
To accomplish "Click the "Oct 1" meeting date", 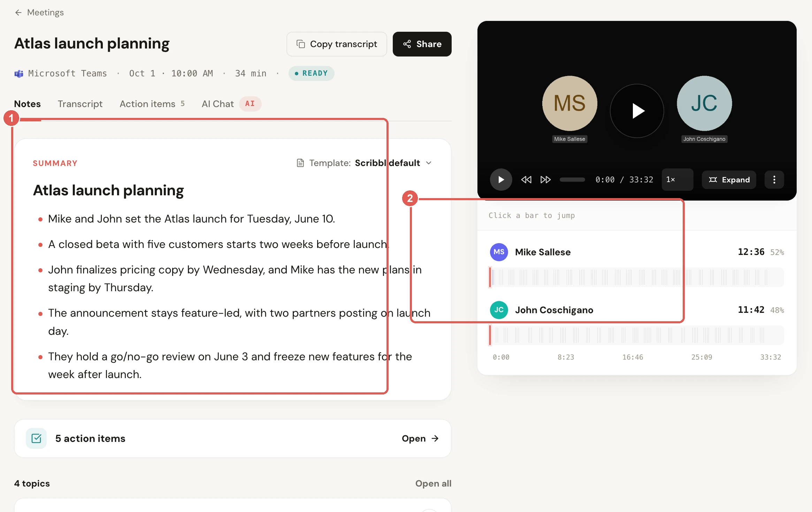I will click(142, 73).
